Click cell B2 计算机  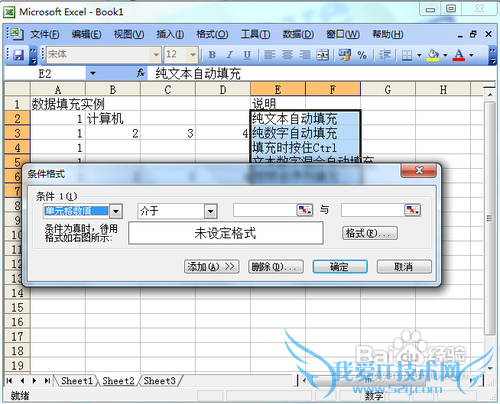(x=113, y=119)
